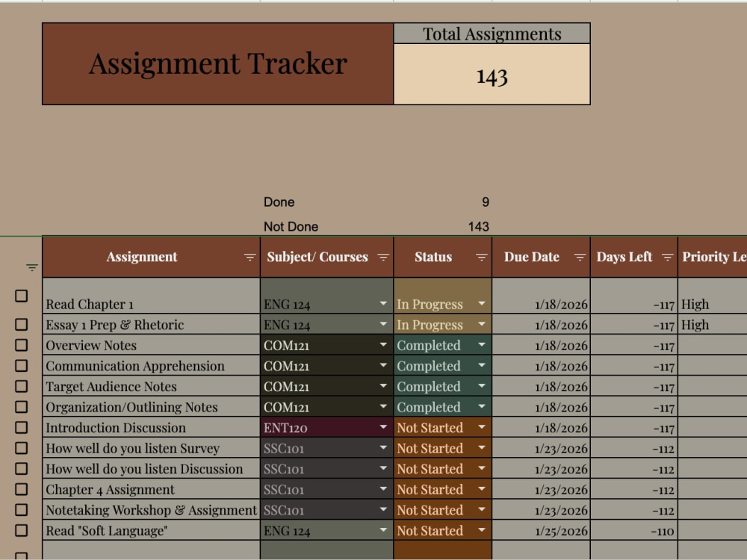
Task: Open course dropdown for Introduction Discussion
Action: pyautogui.click(x=383, y=426)
